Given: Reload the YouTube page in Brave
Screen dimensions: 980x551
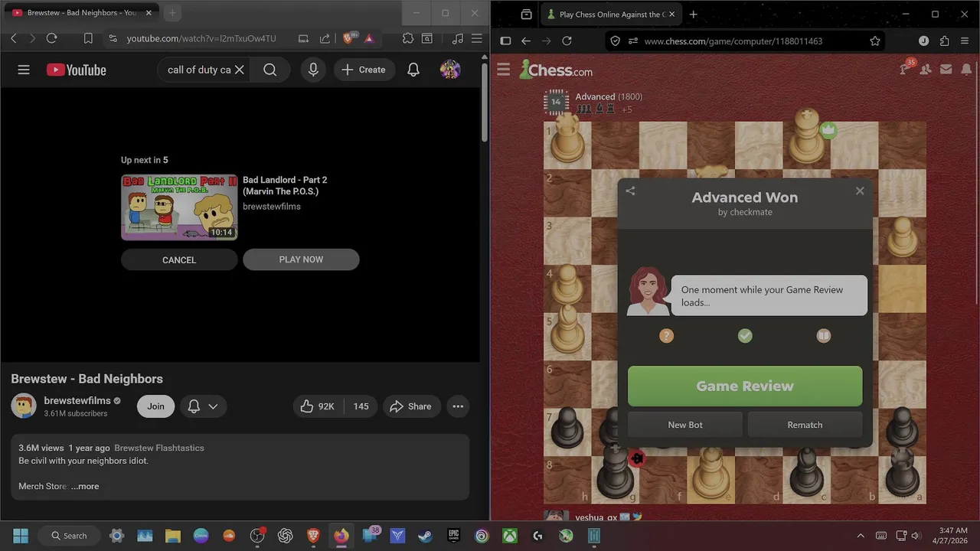Looking at the screenshot, I should pos(52,38).
